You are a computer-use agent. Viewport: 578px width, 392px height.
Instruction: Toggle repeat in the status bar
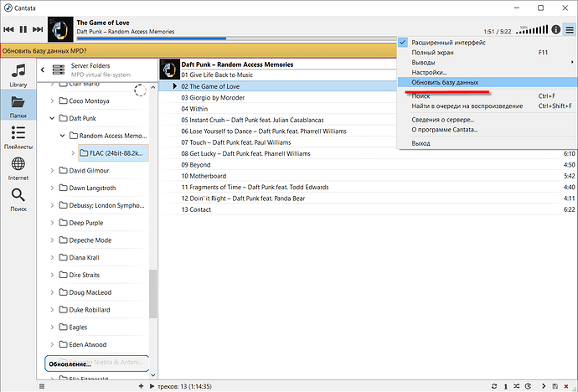pos(494,386)
